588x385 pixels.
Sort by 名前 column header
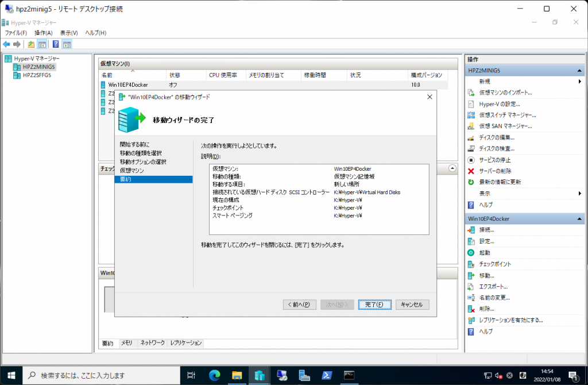point(133,75)
